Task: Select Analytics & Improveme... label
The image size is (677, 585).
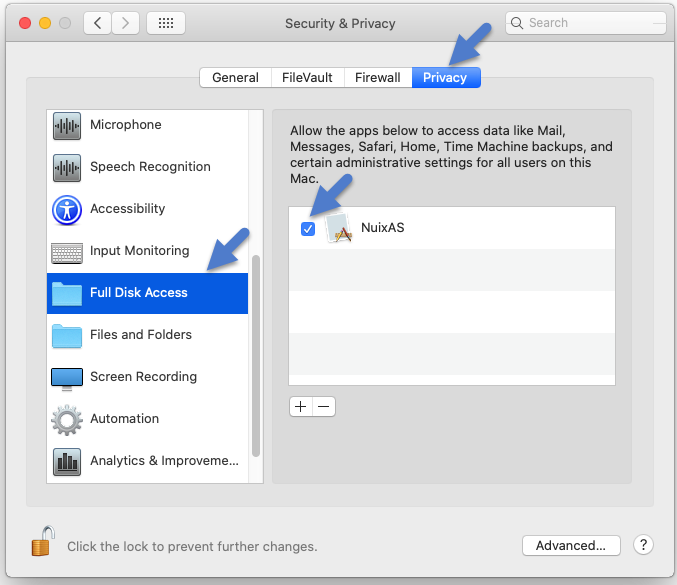Action: 164,460
